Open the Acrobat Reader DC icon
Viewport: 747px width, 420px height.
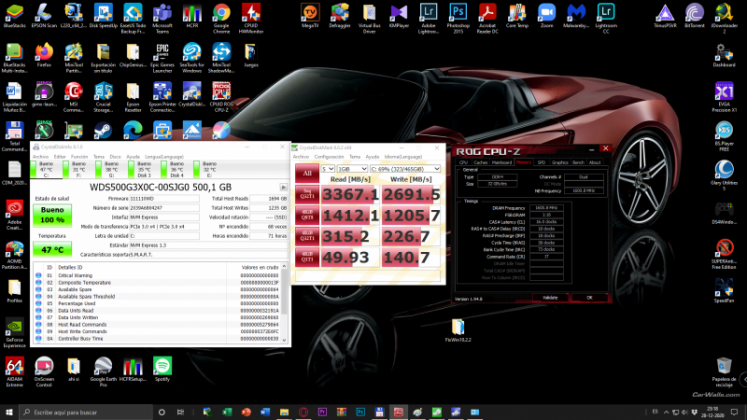[488, 13]
